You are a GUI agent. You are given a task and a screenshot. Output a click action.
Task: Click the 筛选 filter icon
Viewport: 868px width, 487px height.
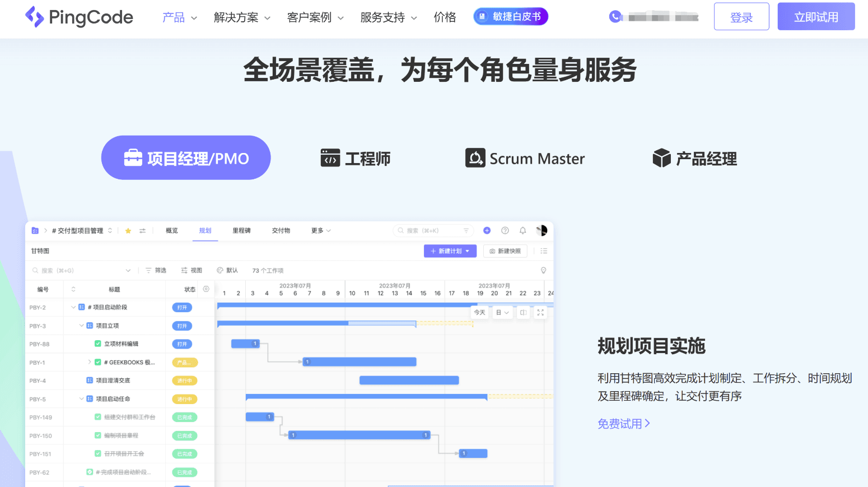148,271
